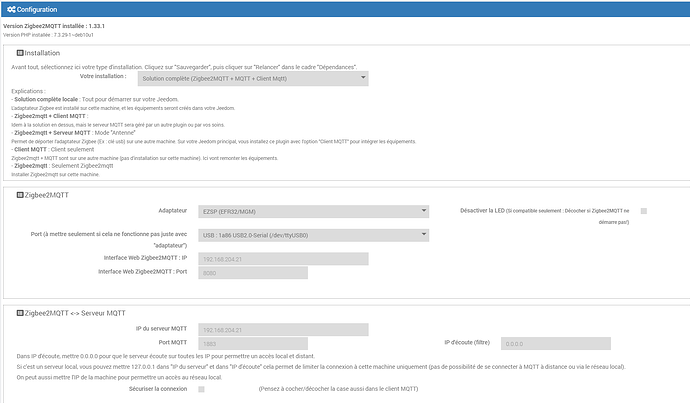Click the 'Si c'est un serveur local' help line
The image size is (690, 403).
321,366
